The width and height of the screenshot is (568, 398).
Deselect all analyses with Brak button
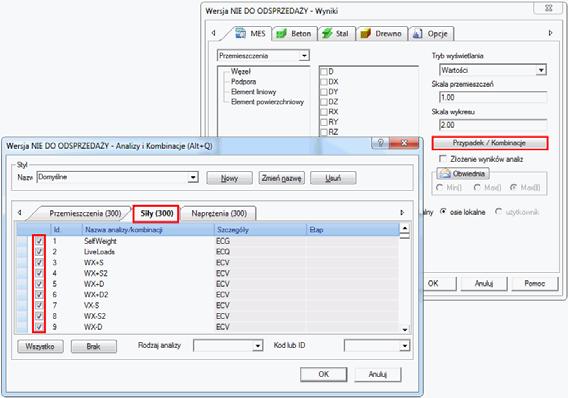click(x=94, y=346)
